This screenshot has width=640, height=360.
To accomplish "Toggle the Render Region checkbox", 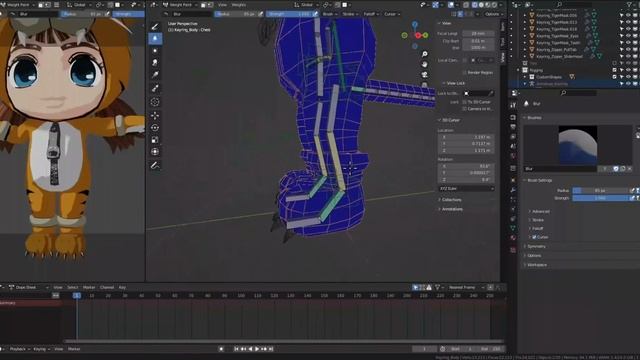I will pos(464,72).
